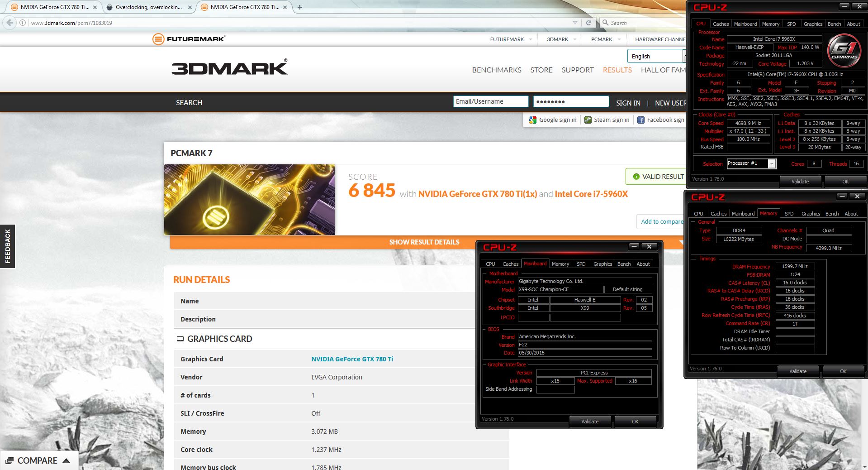Click HALL OF FAME navigation item
Screen dimensions: 868x470
(664, 70)
